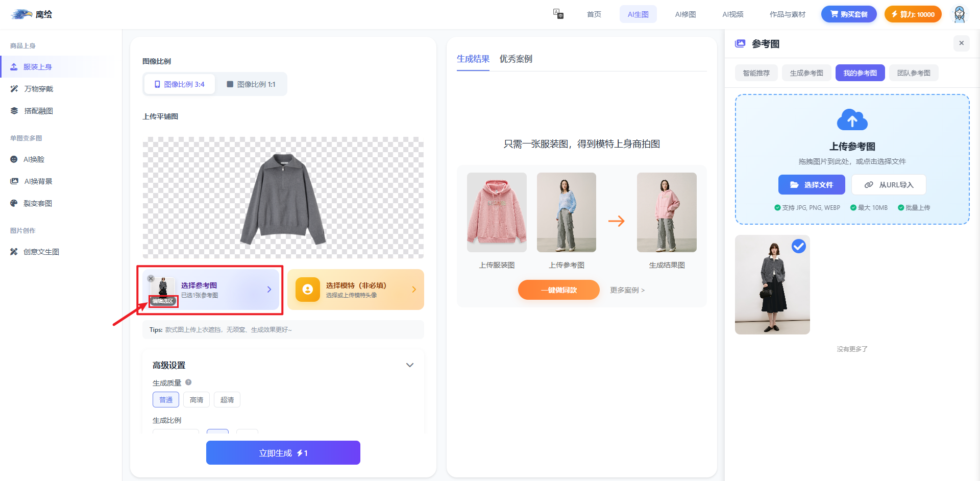The height and width of the screenshot is (481, 980).
Task: Go to AI换背景 tool
Action: tap(38, 181)
